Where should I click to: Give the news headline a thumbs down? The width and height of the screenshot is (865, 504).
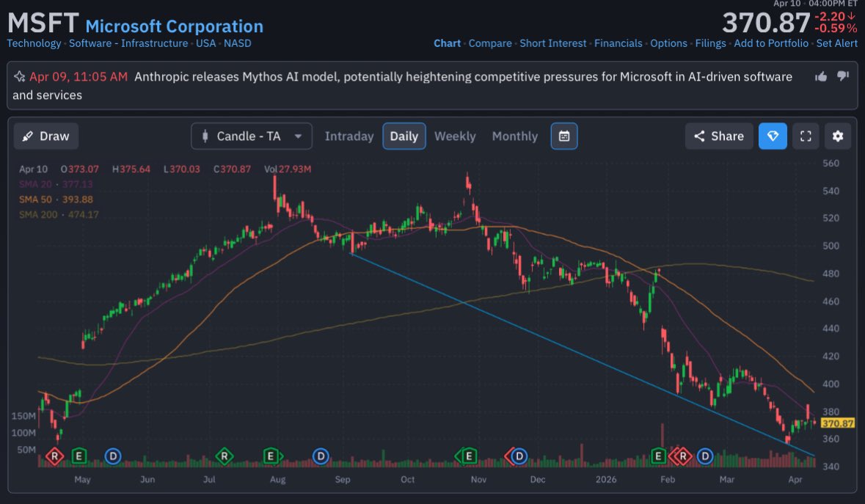(842, 76)
